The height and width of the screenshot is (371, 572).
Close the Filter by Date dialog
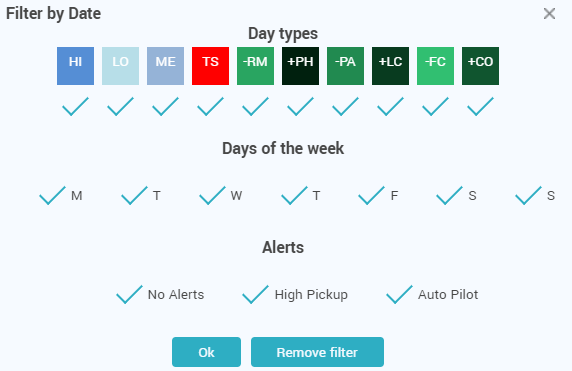click(x=549, y=14)
